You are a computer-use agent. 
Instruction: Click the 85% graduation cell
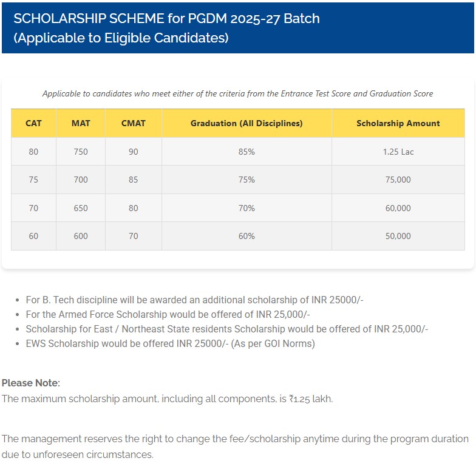point(246,152)
